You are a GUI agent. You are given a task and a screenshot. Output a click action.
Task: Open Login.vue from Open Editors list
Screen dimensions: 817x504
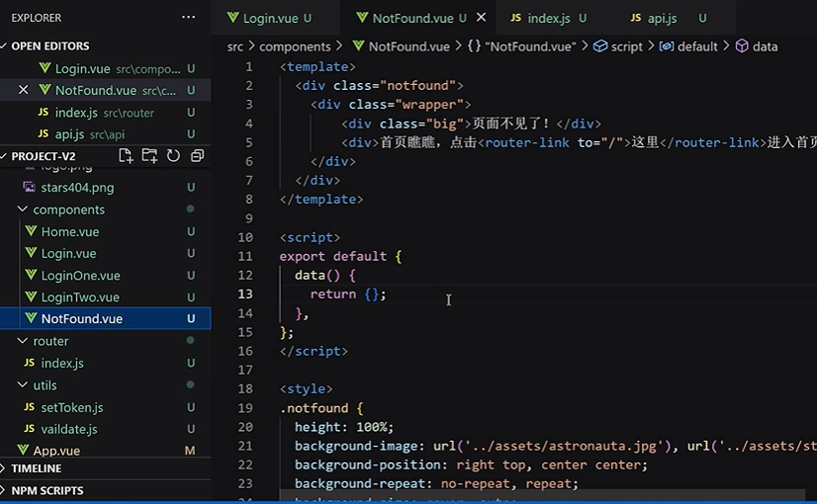[105, 69]
